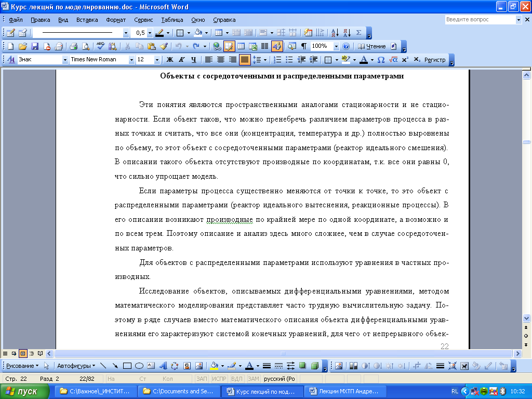
Task: Click the numbered list icon
Action: click(277, 60)
